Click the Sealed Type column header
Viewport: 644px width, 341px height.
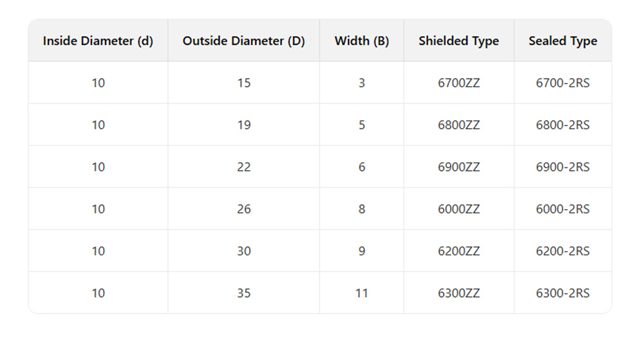563,41
